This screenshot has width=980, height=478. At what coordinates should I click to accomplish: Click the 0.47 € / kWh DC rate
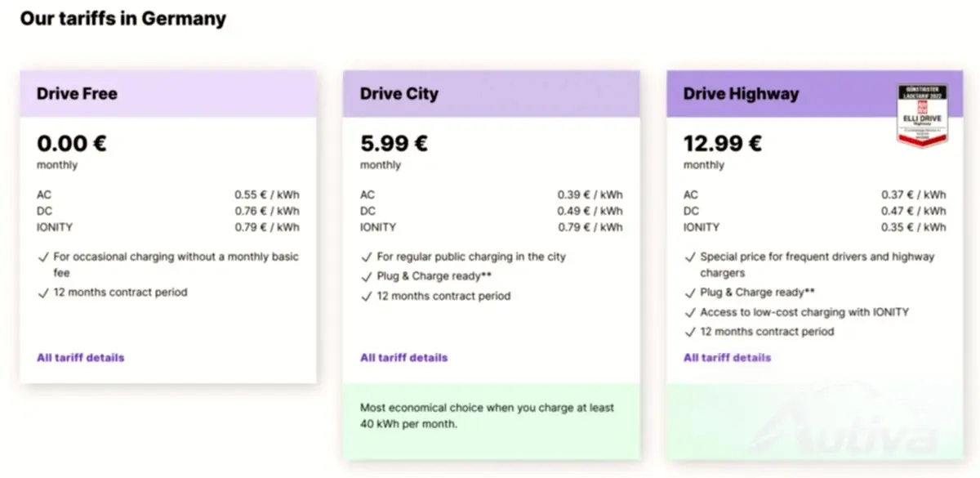(913, 211)
